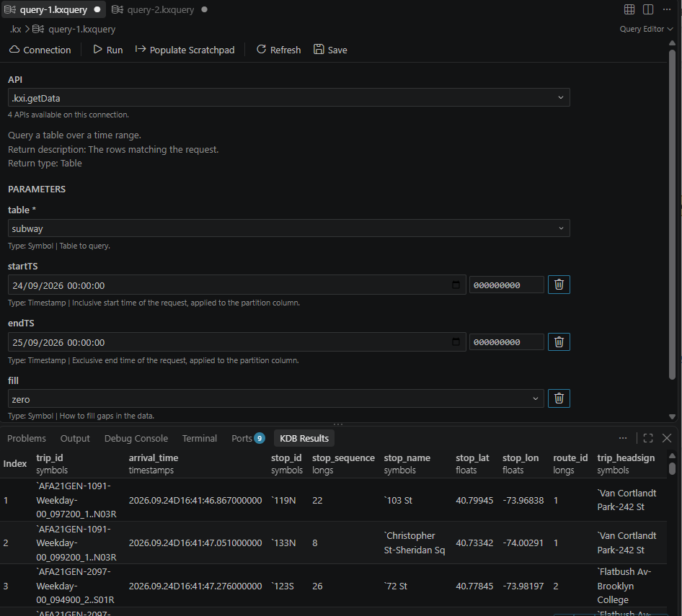Split the editor to the side

648,9
